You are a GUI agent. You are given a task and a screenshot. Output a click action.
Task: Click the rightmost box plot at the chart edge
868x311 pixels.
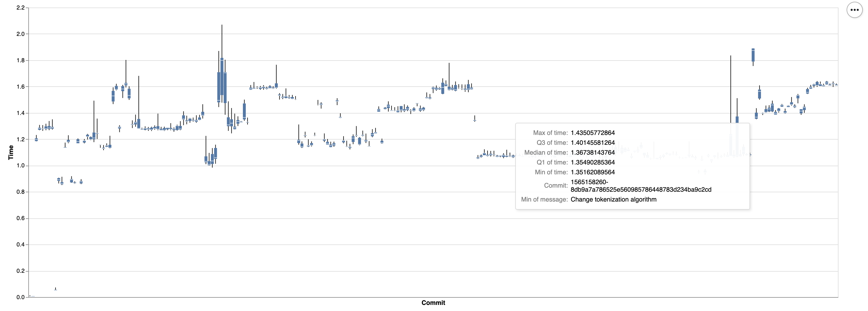click(836, 85)
